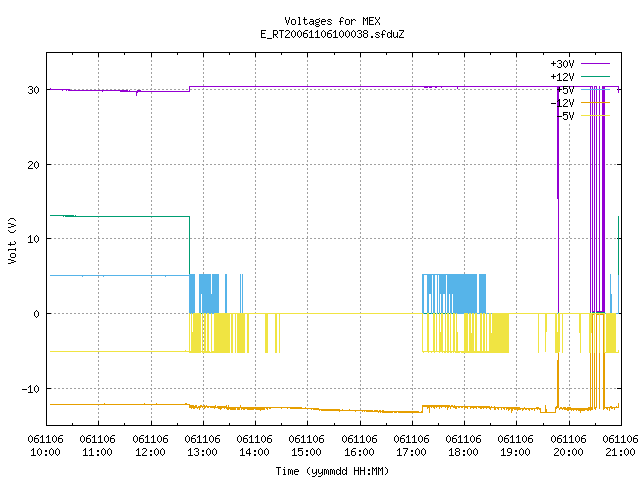Click the y-axis tick value 30

[33, 90]
